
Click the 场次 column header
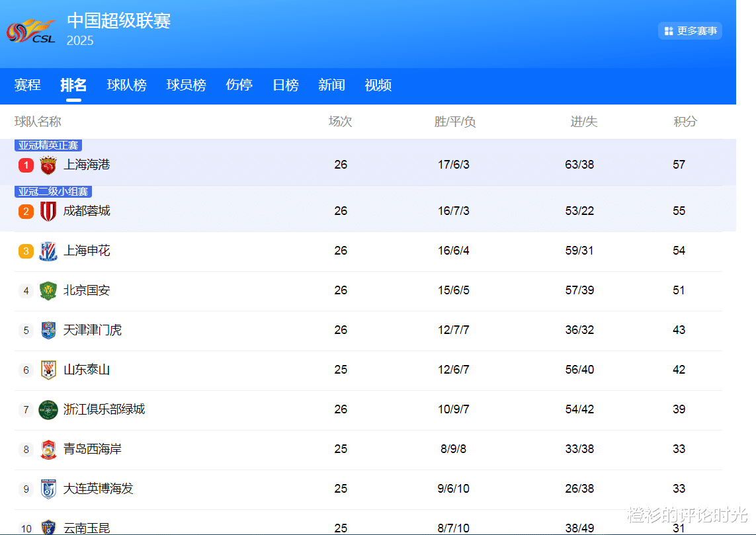[x=341, y=122]
